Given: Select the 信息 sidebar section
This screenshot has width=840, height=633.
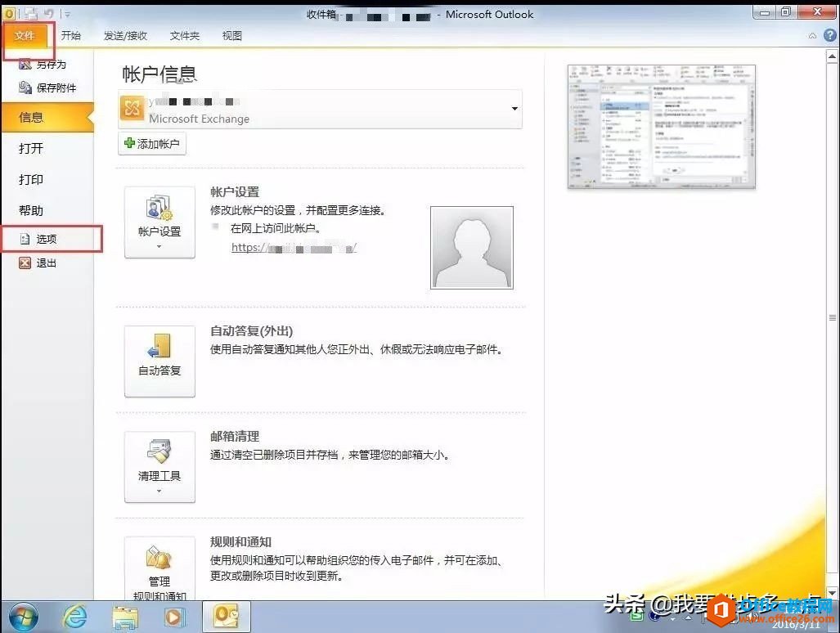Looking at the screenshot, I should coord(47,118).
